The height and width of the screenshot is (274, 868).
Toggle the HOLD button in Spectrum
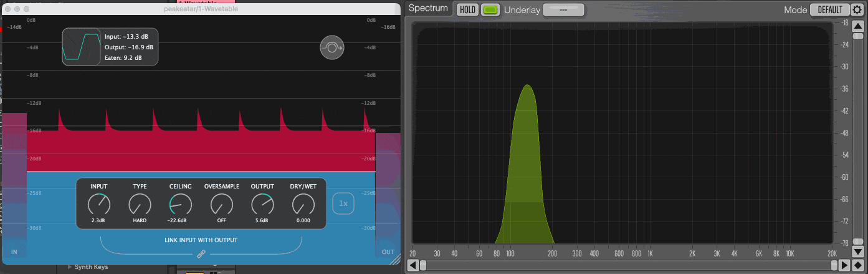tap(467, 9)
